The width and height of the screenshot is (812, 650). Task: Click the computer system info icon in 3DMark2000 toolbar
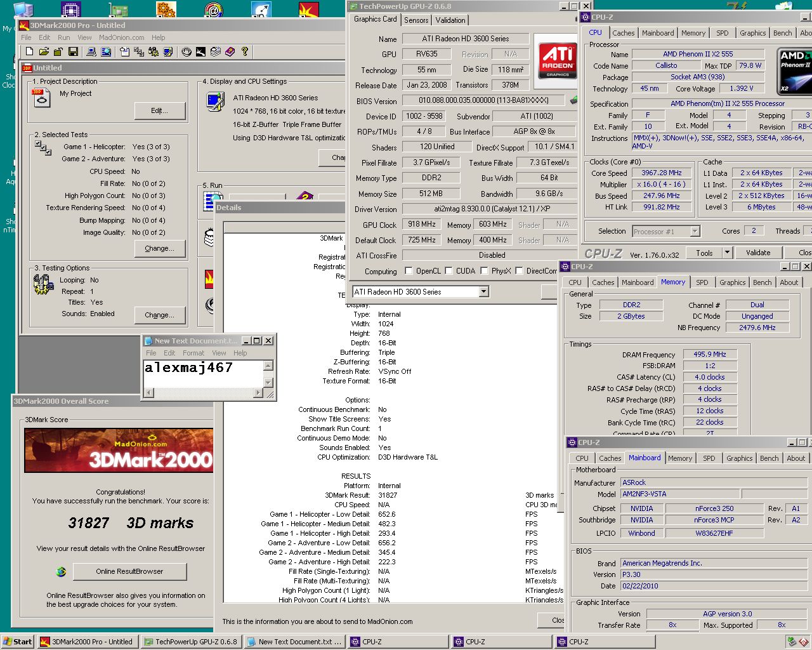coord(91,51)
